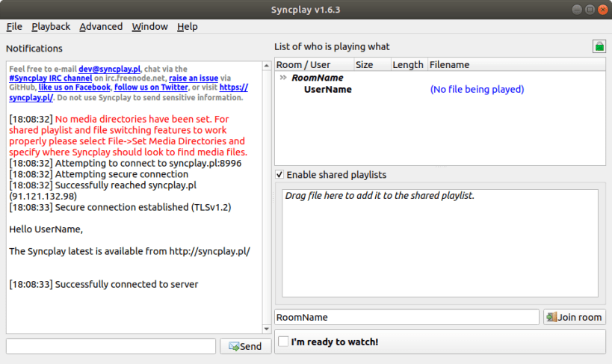Viewport: 612px width, 364px height.
Task: Click the 'Hello UserName,' message
Action: pyautogui.click(x=46, y=229)
